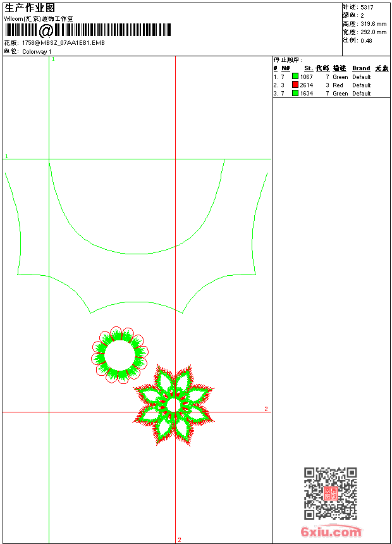392x544 pixels.
Task: Click 'Default' brand in stop row 3
Action: click(362, 94)
